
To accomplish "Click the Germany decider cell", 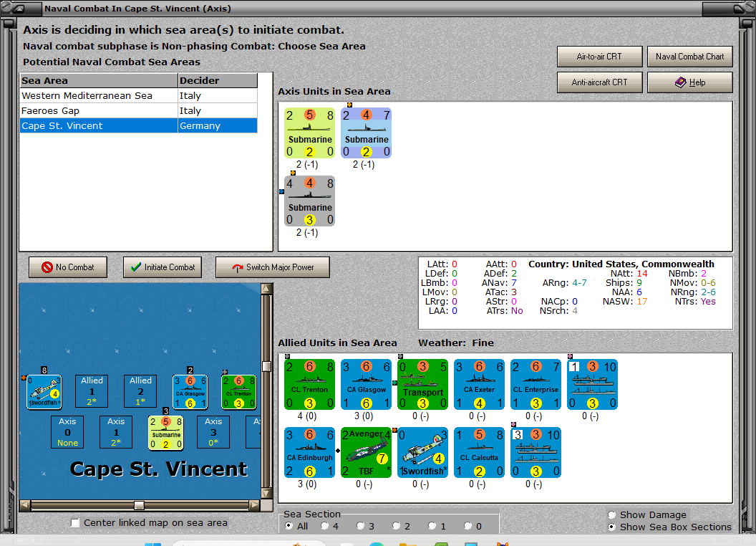I will [x=218, y=125].
